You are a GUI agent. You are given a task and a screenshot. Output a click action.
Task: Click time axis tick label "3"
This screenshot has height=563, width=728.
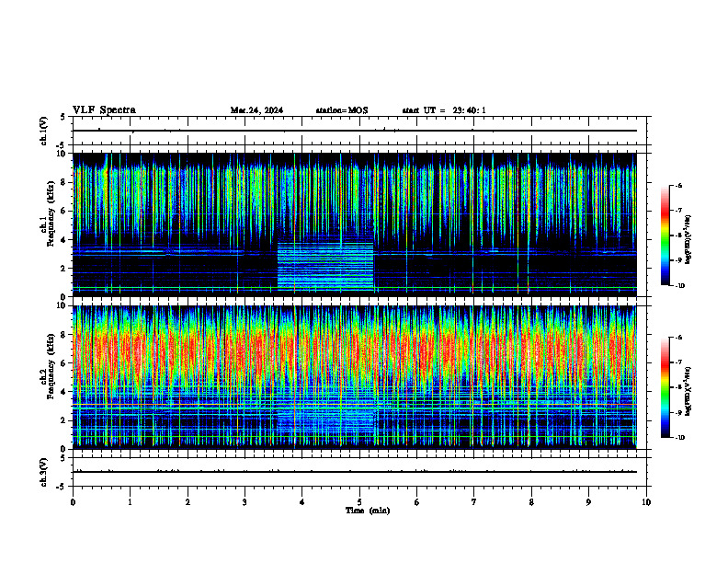click(x=245, y=502)
